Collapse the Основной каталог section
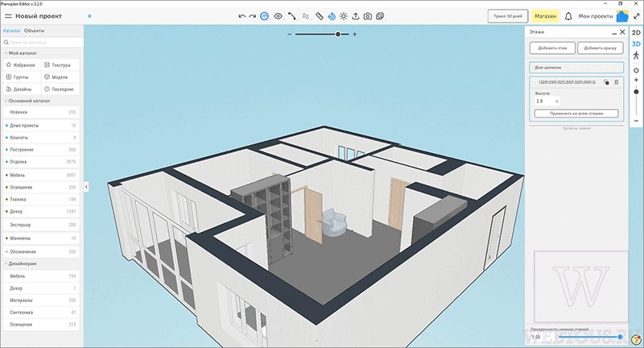Screen dimensions: 644x348 pyautogui.click(x=6, y=101)
